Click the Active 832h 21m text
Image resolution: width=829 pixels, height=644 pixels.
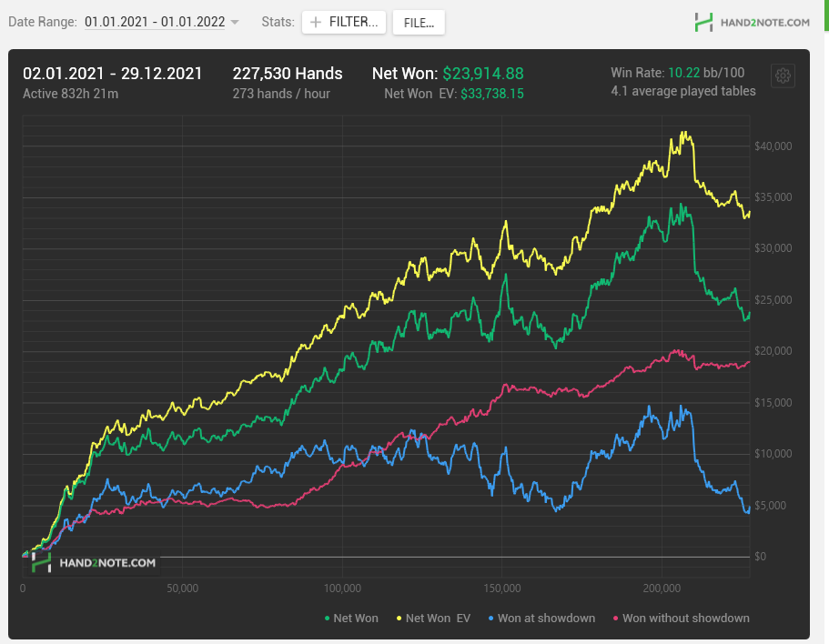tap(70, 94)
